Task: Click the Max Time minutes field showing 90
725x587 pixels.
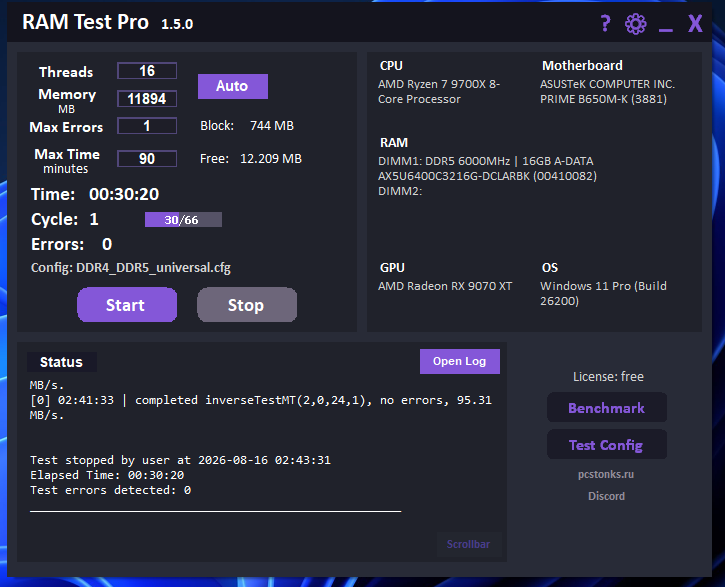Action: tap(147, 159)
